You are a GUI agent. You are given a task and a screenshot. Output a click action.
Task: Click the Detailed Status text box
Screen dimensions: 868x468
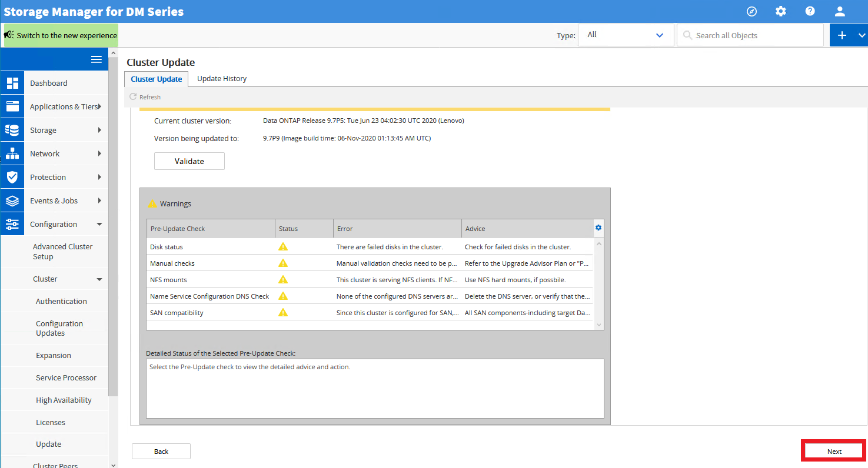[x=375, y=389]
